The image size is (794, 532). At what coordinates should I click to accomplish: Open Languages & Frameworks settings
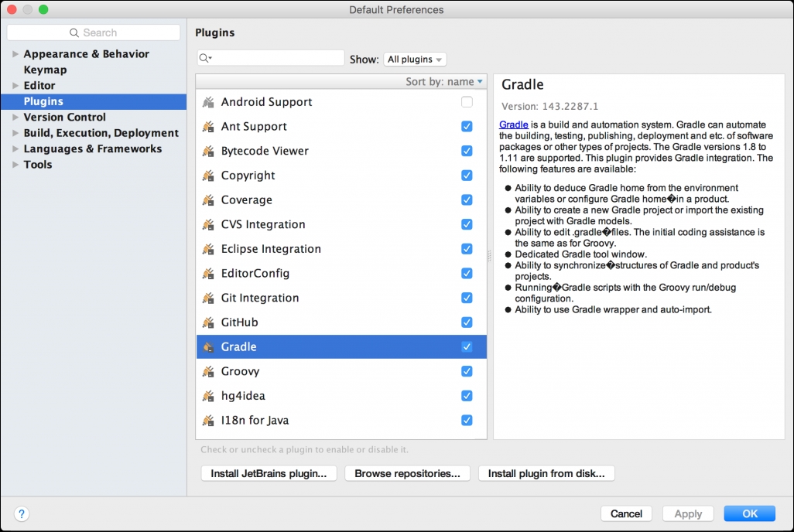(93, 148)
